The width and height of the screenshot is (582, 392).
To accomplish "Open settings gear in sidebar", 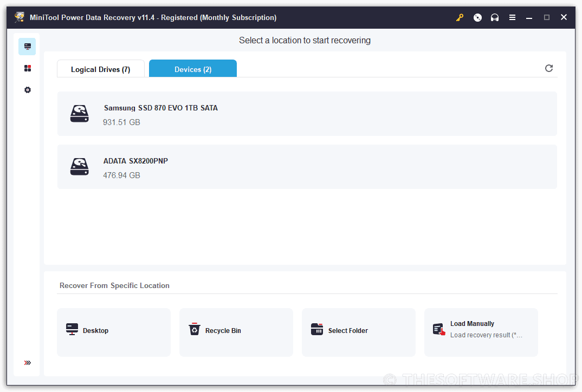I will [x=28, y=90].
